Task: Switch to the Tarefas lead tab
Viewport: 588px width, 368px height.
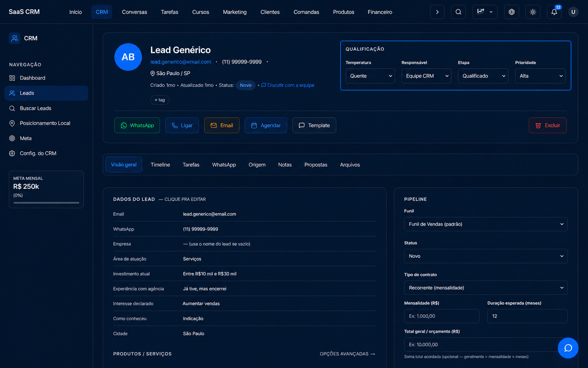Action: [191, 165]
